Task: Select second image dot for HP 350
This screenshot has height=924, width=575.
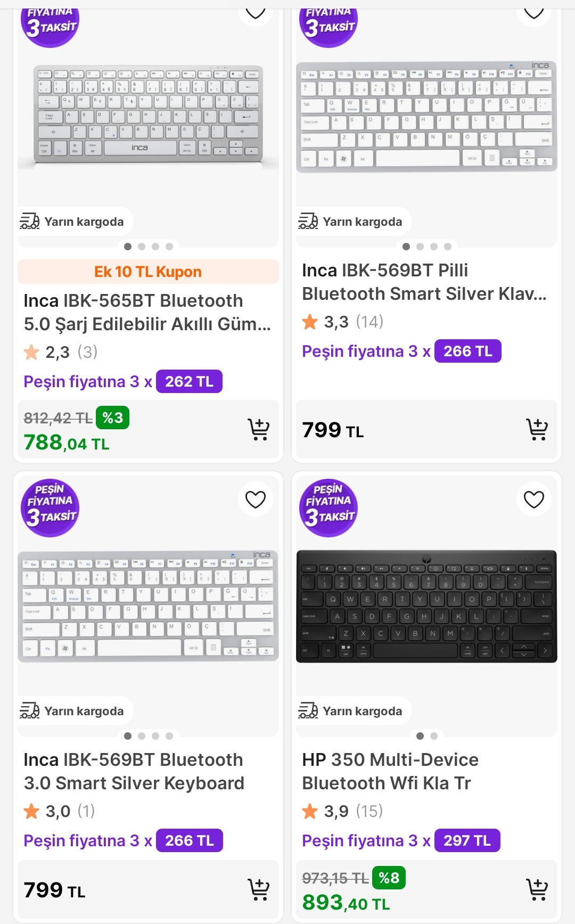Action: [434, 736]
